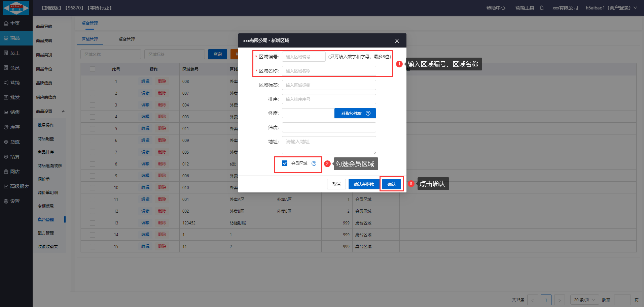Click the 确认并继续 button
This screenshot has height=307, width=644.
[x=364, y=184]
